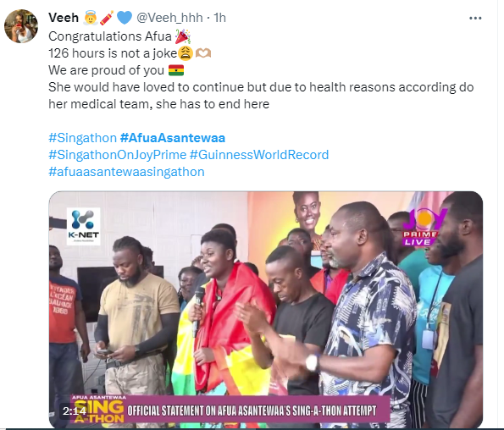
Task: Open the 1h tweet timestamp
Action: point(220,18)
